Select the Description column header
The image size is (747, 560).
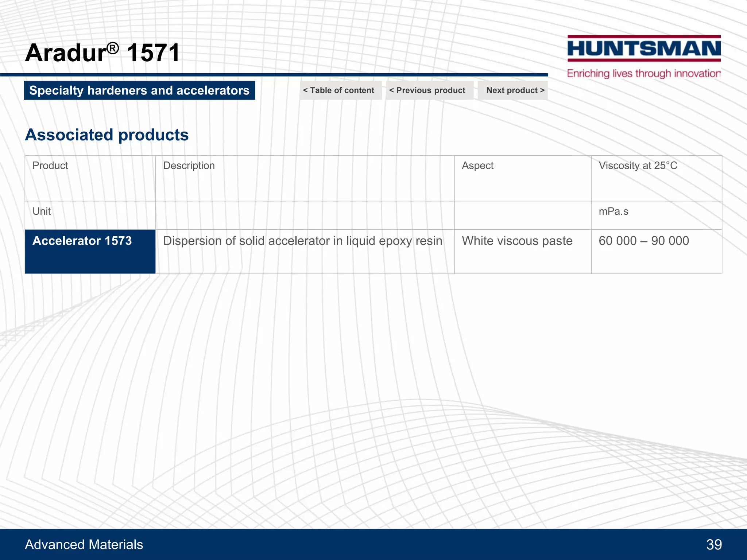189,166
